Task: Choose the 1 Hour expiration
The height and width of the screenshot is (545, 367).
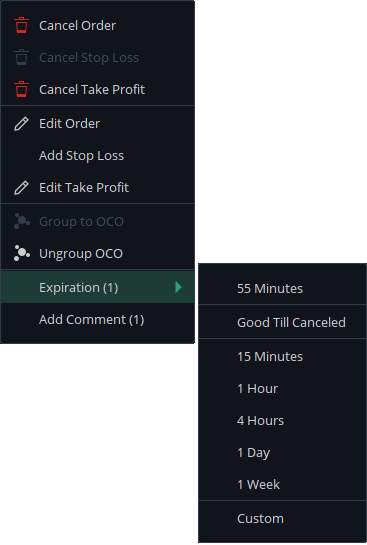Action: pos(282,389)
